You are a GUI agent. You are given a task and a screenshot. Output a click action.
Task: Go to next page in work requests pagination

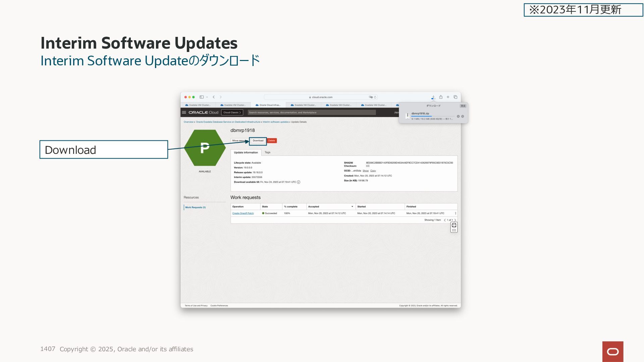(455, 220)
